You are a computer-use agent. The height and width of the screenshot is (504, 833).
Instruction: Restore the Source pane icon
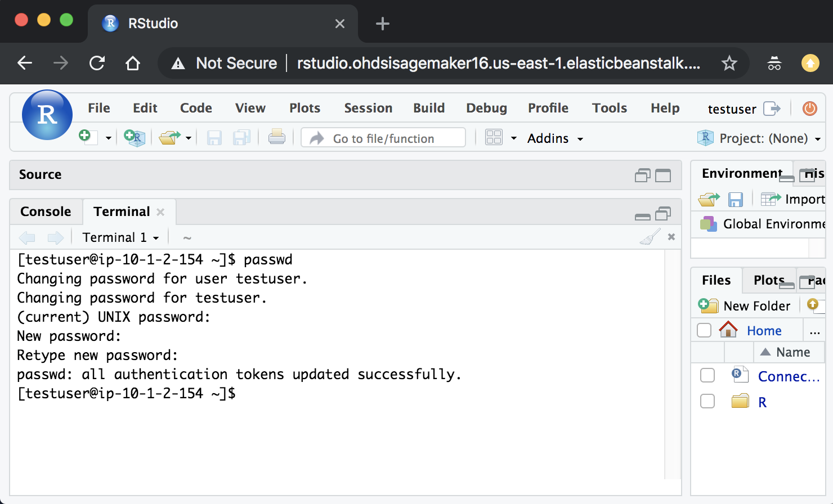(642, 175)
